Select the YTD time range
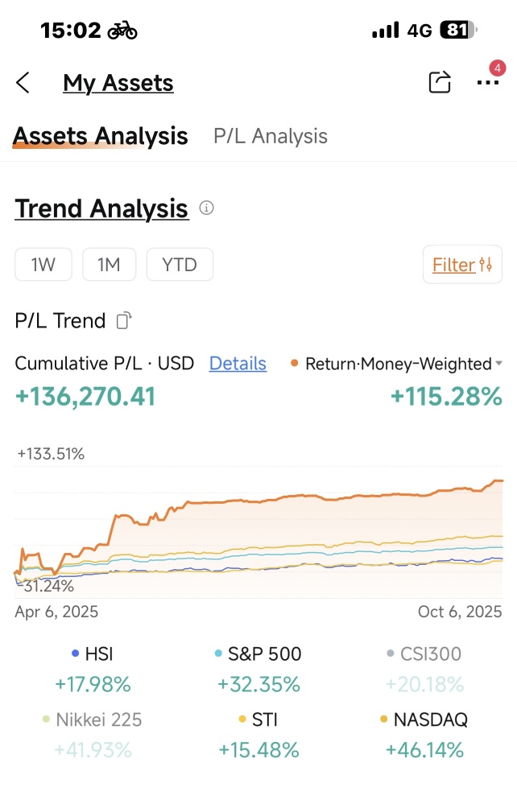Screen dimensions: 517x812 (x=180, y=264)
